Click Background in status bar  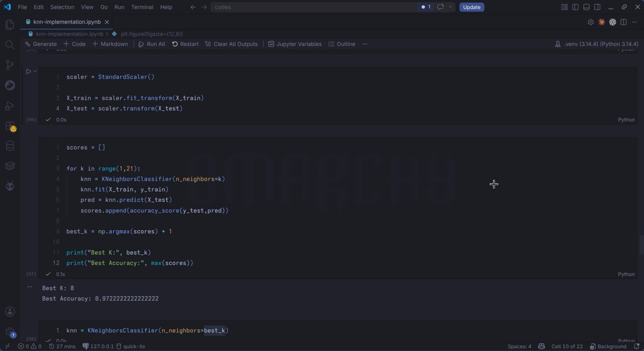pyautogui.click(x=608, y=347)
